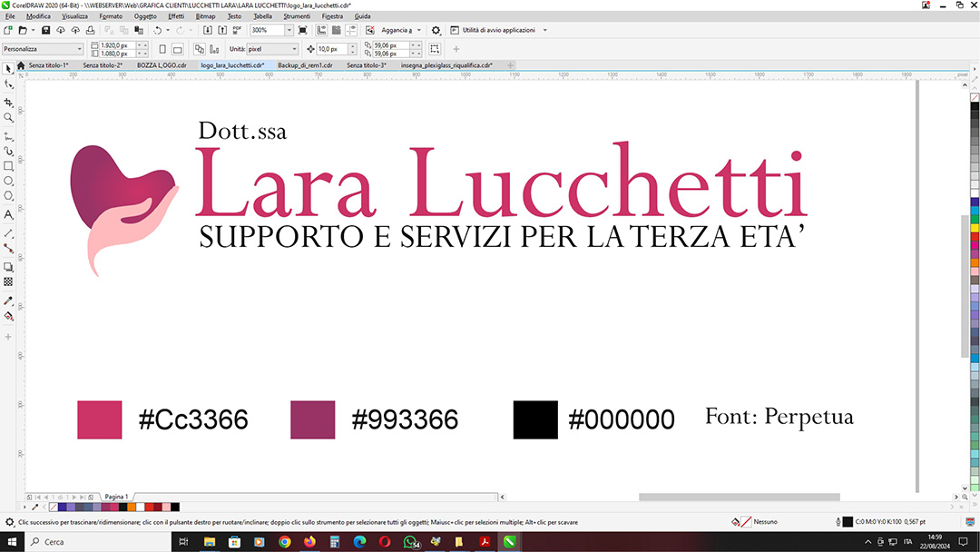This screenshot has height=552, width=980.
Task: Select the Zoom magnifier tool
Action: [x=8, y=117]
